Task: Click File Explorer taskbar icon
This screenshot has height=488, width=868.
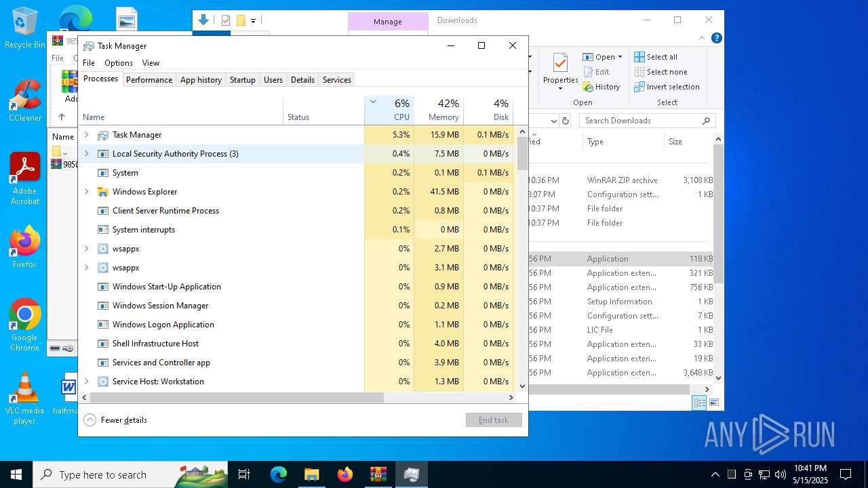Action: point(311,474)
